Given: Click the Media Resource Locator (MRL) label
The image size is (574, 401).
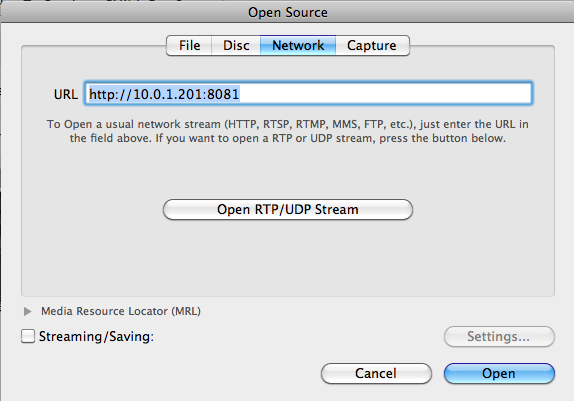Looking at the screenshot, I should (121, 311).
